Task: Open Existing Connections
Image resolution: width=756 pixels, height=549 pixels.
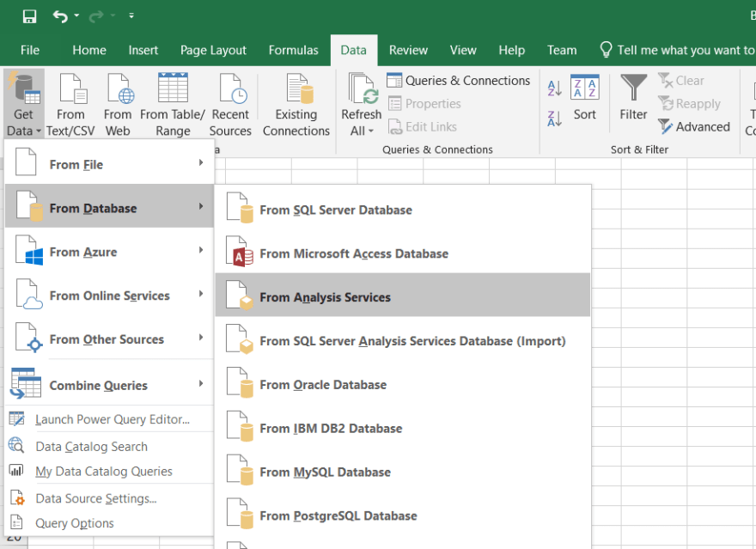Action: (x=296, y=104)
